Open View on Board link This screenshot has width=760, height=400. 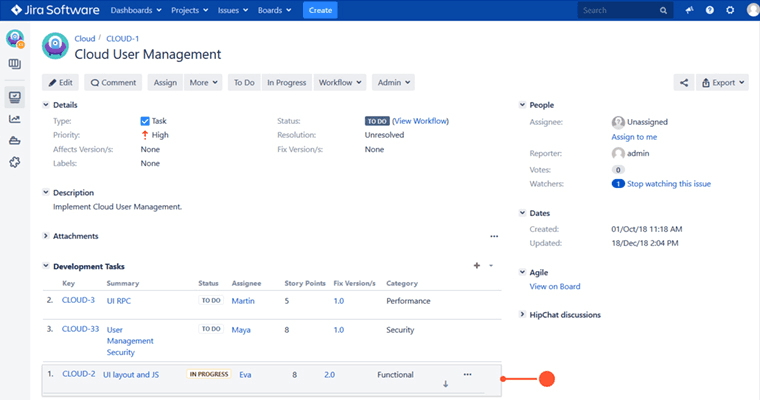(554, 287)
